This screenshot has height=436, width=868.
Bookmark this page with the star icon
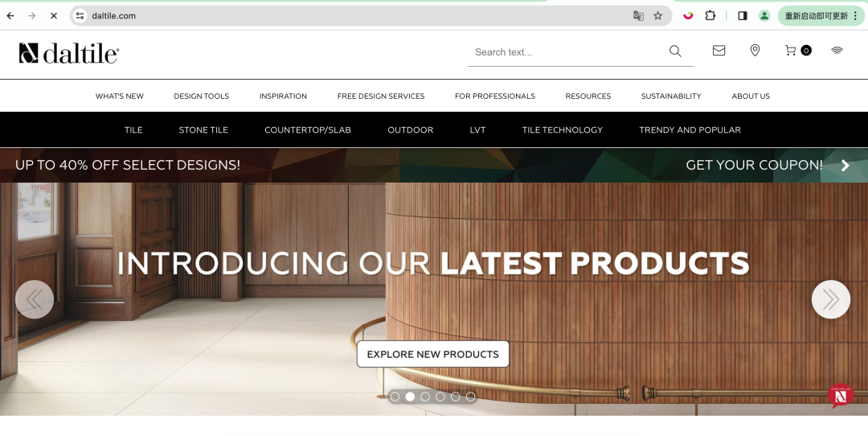[657, 16]
